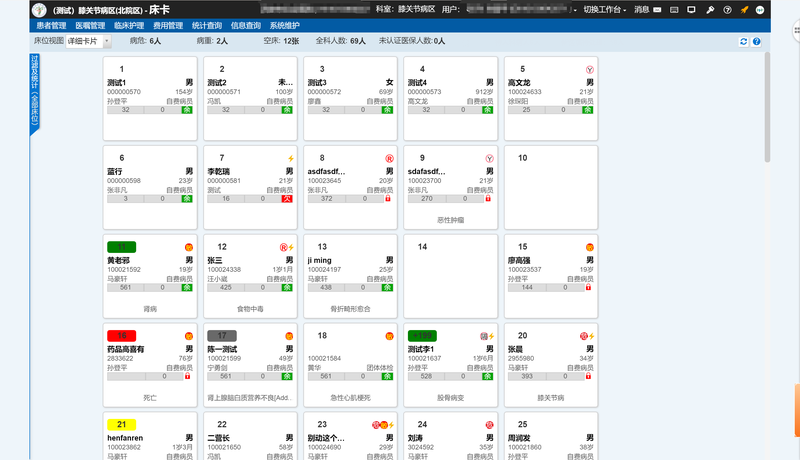The image size is (800, 460).
Task: Click the Y marker icon on bed 9
Action: click(x=489, y=159)
